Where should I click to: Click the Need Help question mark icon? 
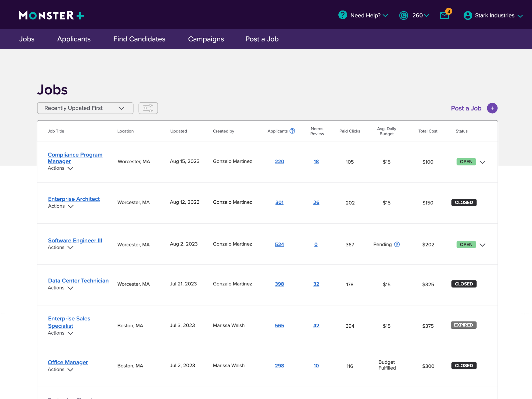[343, 15]
